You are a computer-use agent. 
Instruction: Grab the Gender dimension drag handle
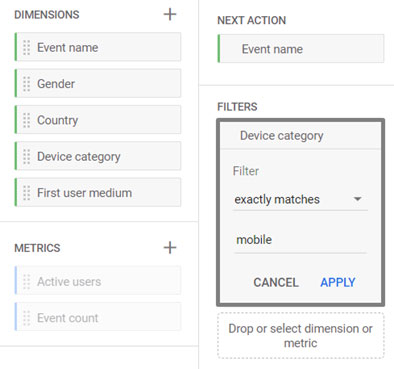click(26, 84)
